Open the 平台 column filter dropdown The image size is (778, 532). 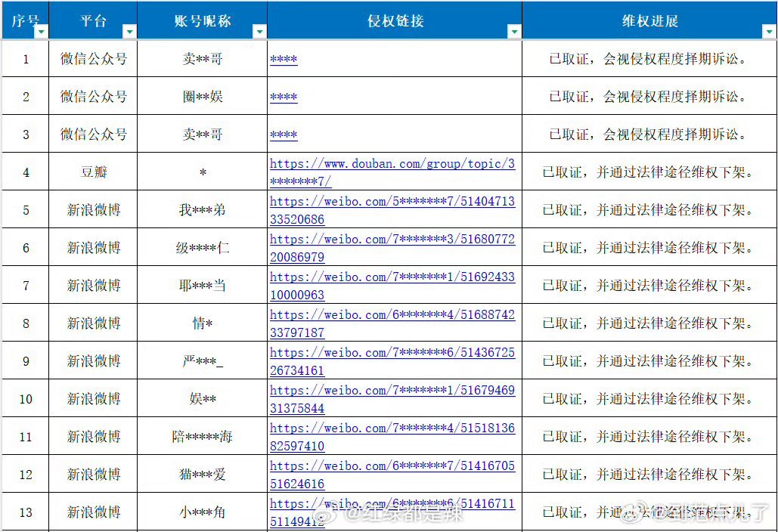(x=129, y=32)
